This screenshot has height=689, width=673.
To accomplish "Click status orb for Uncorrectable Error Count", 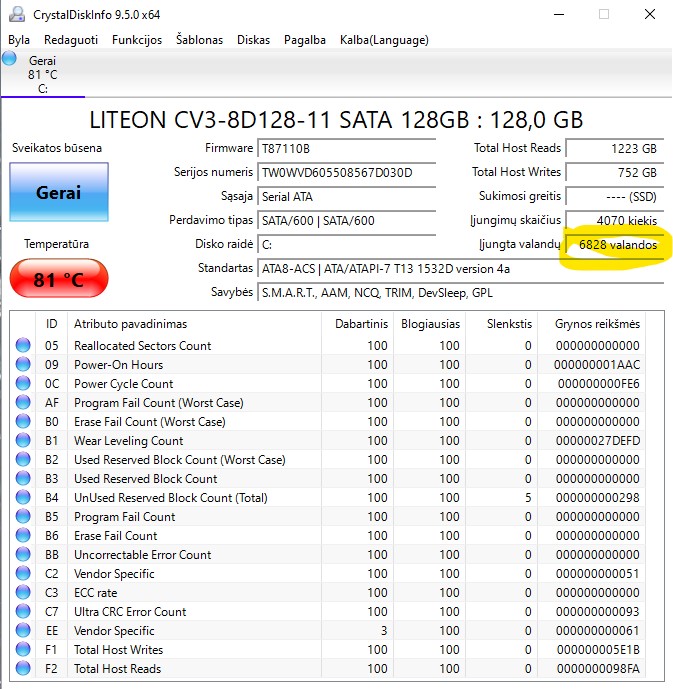I will (23, 554).
